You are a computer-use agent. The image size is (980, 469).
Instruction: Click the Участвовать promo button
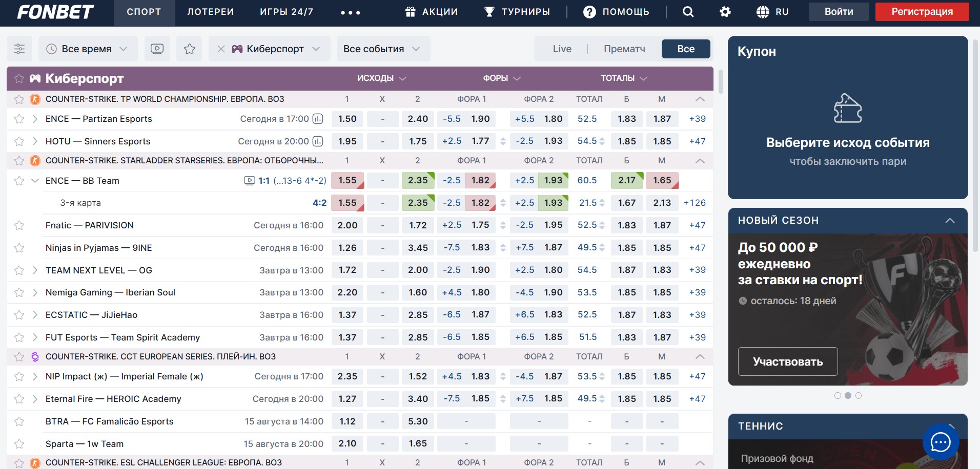point(788,361)
